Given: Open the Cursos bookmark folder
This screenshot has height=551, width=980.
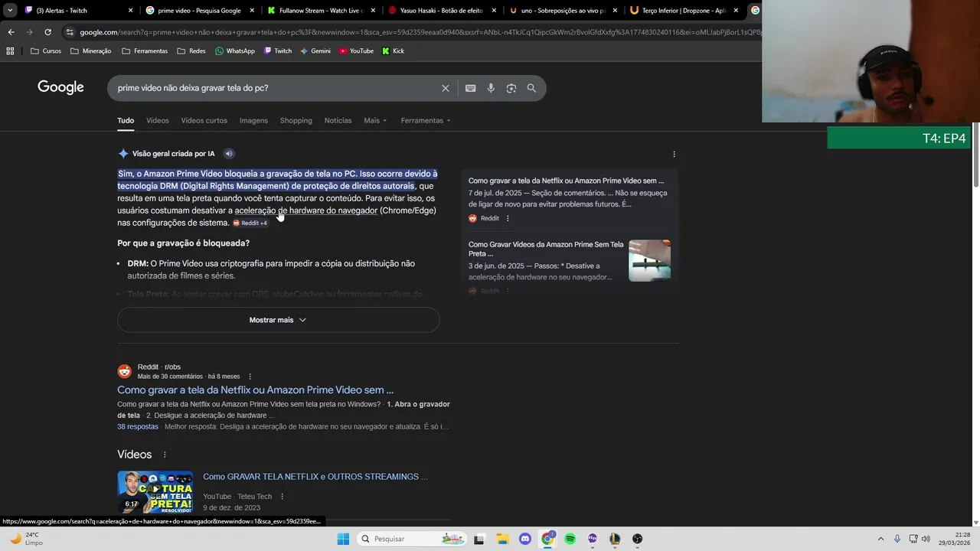Looking at the screenshot, I should 46,51.
